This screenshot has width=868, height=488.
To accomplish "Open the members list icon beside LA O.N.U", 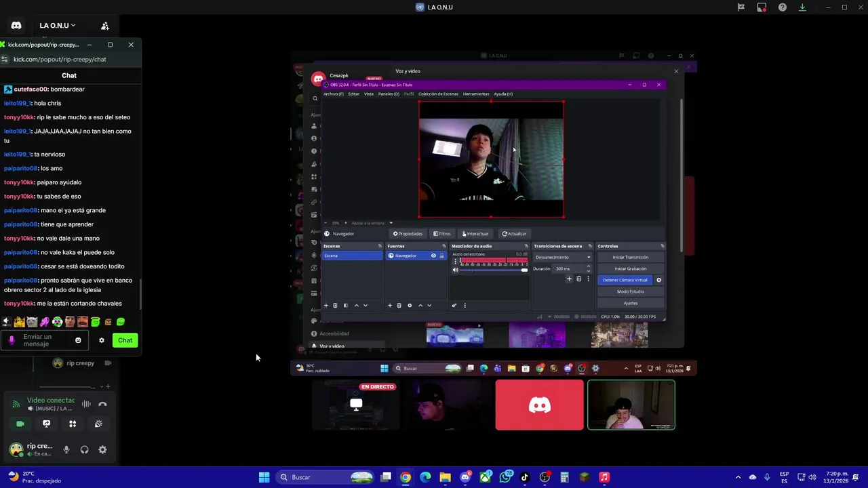I will click(105, 26).
